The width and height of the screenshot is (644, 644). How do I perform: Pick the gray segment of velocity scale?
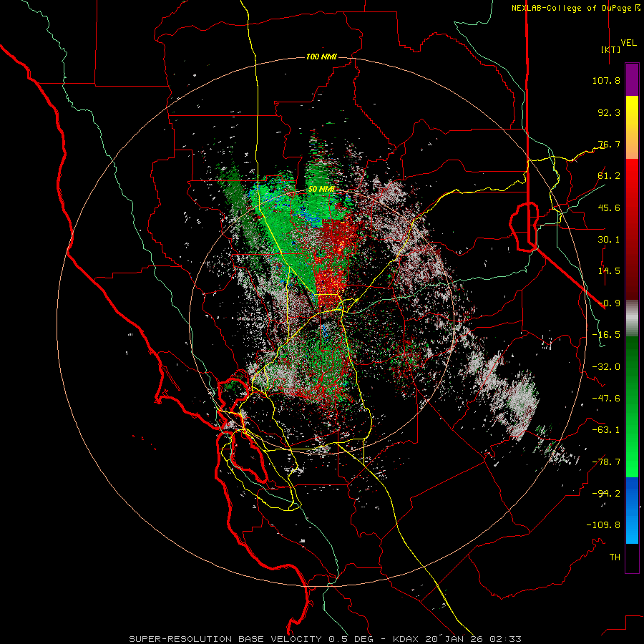coord(632,318)
